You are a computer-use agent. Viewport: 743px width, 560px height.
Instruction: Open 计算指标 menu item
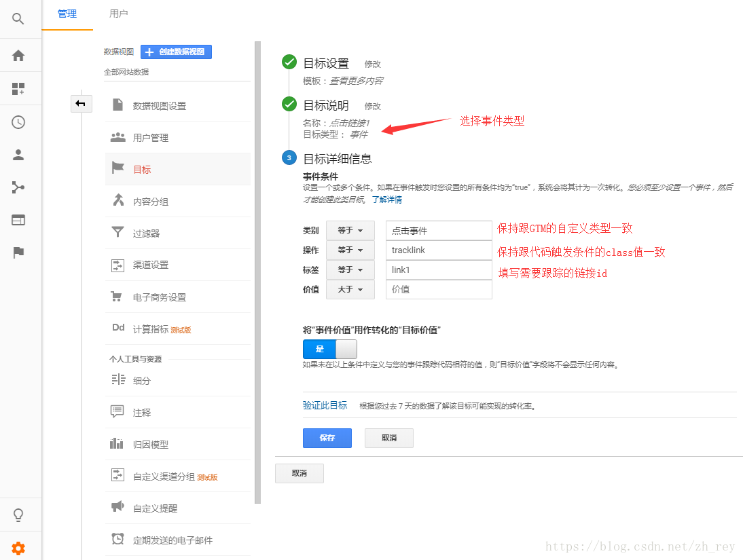click(x=178, y=329)
